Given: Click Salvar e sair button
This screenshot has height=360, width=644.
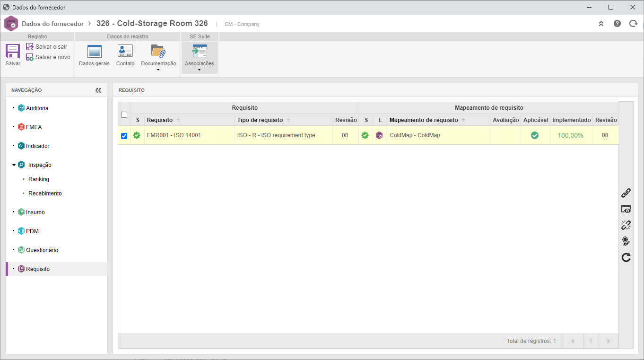Looking at the screenshot, I should point(47,47).
